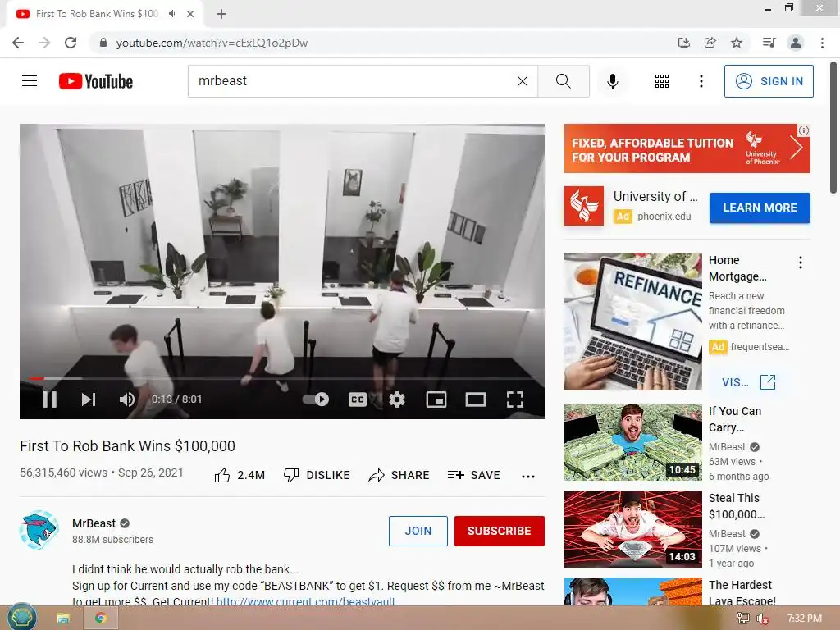
Task: Open the Start menu button
Action: coord(22,617)
